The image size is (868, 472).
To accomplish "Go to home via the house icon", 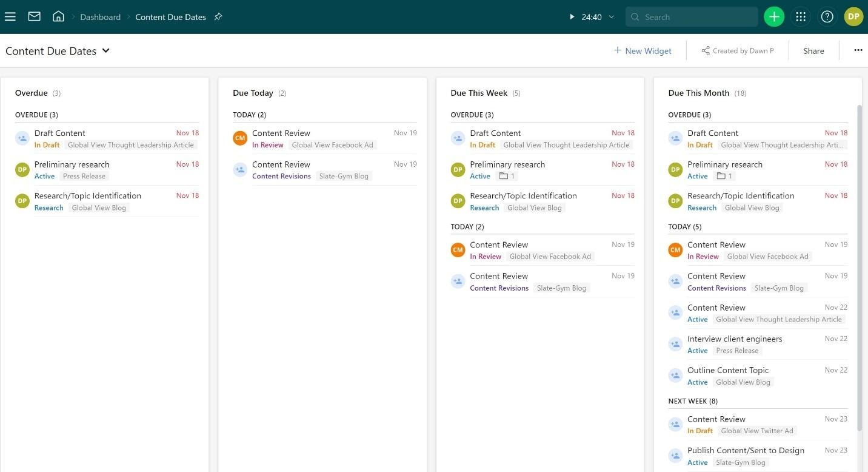I will [59, 16].
